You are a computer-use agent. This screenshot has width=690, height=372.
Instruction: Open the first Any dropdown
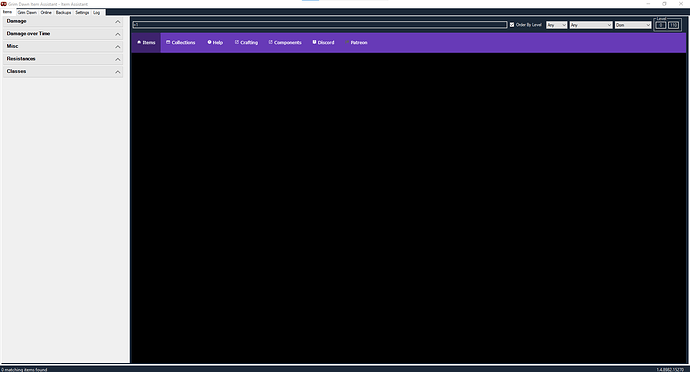(x=556, y=25)
